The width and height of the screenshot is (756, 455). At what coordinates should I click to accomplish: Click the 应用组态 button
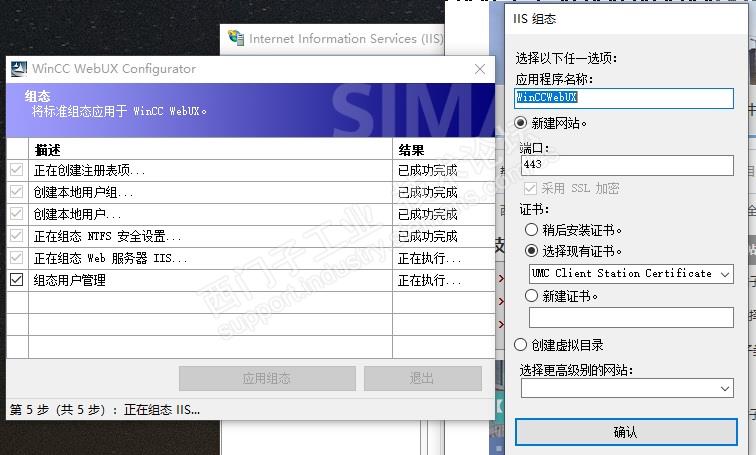coord(267,378)
